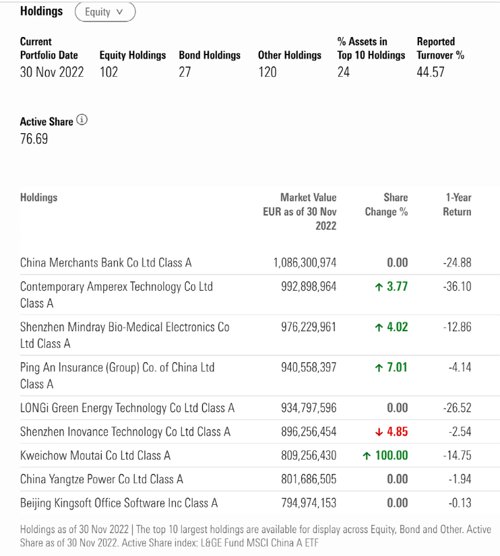The height and width of the screenshot is (556, 500).
Task: Click the Holdings column header in table
Action: pos(39,197)
